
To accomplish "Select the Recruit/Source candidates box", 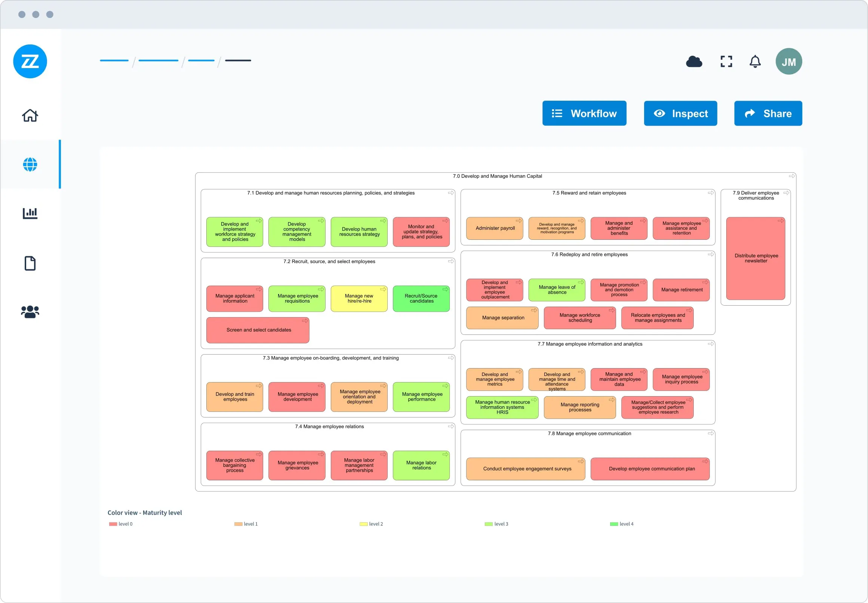I will [x=421, y=299].
